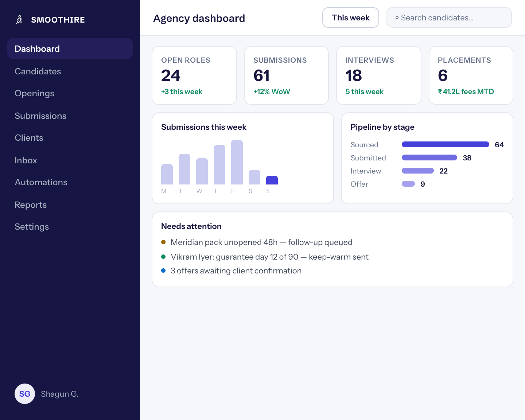The height and width of the screenshot is (420, 525).
Task: Open the Submissions stat card showing 61
Action: click(287, 75)
